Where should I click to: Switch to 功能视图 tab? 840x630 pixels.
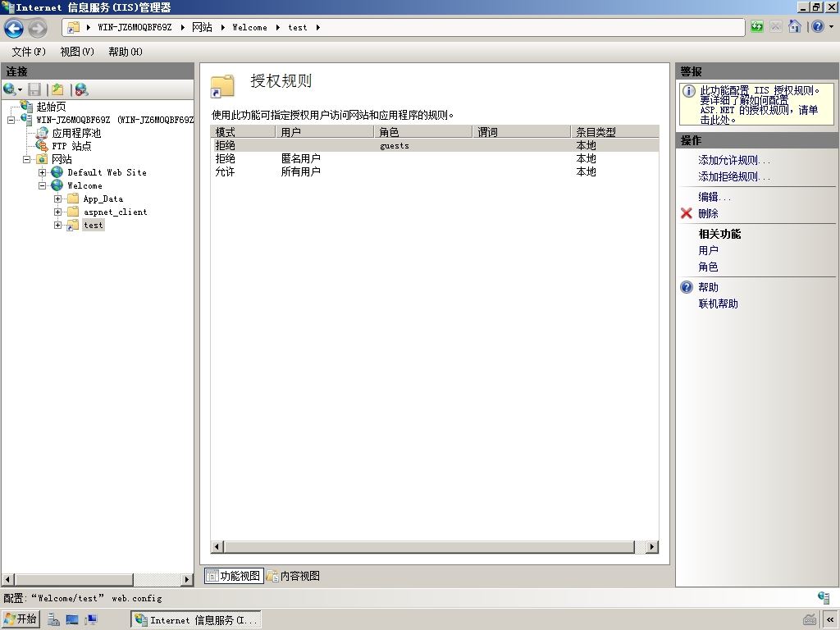click(x=234, y=576)
